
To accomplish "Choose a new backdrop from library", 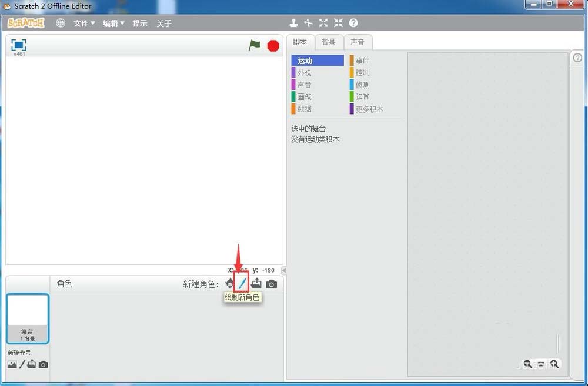I will click(13, 364).
